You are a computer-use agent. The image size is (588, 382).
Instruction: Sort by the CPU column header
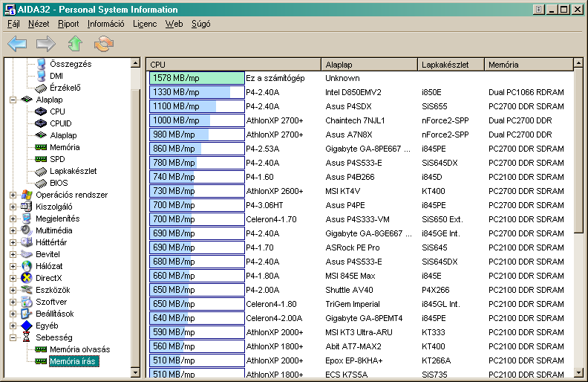tap(234, 65)
